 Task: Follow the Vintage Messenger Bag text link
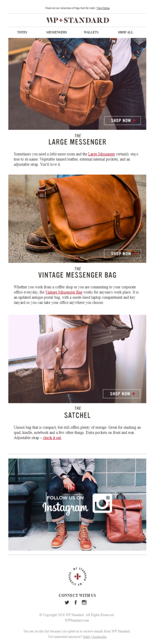tap(64, 292)
